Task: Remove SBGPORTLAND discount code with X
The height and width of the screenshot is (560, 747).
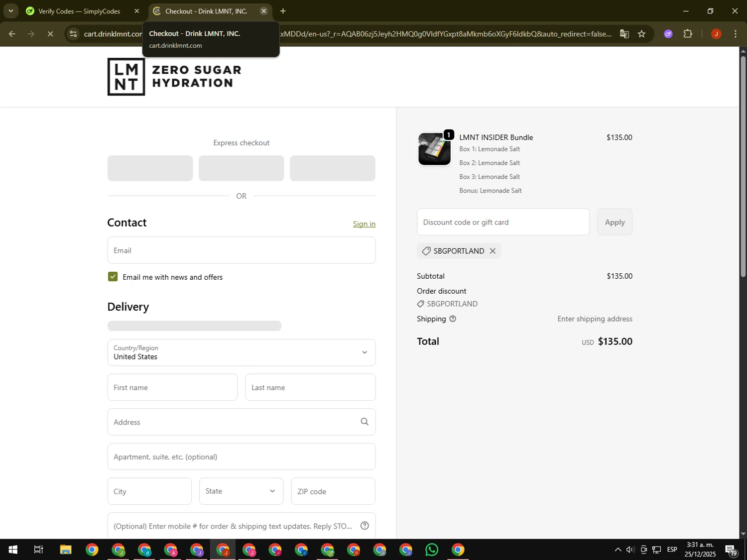Action: pyautogui.click(x=493, y=251)
